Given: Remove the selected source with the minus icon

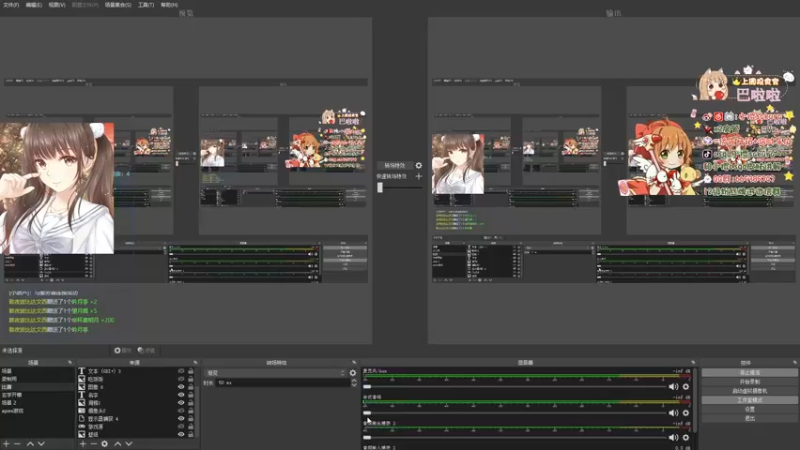Looking at the screenshot, I should (x=93, y=444).
